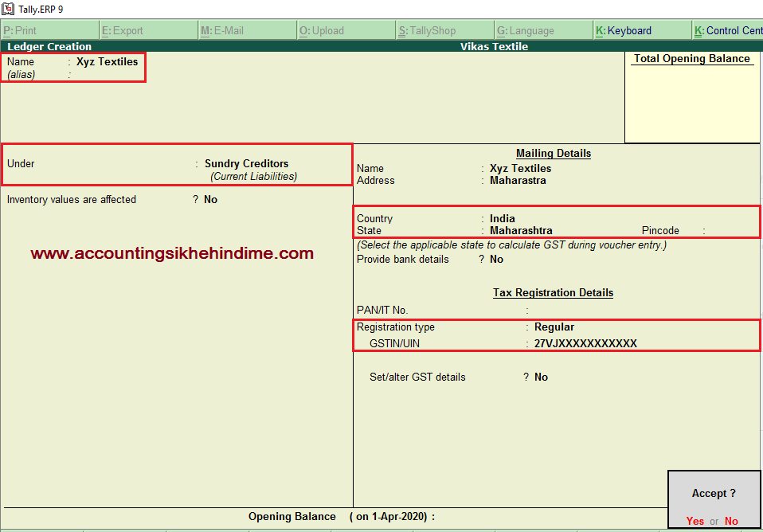Click the Accept ? prompt label
Viewport: 763px width, 532px height.
[714, 494]
